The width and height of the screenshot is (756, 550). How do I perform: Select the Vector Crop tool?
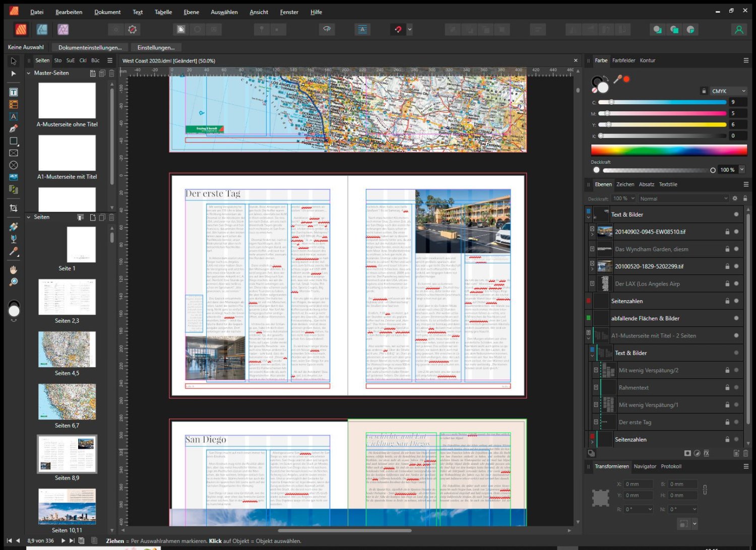click(14, 208)
